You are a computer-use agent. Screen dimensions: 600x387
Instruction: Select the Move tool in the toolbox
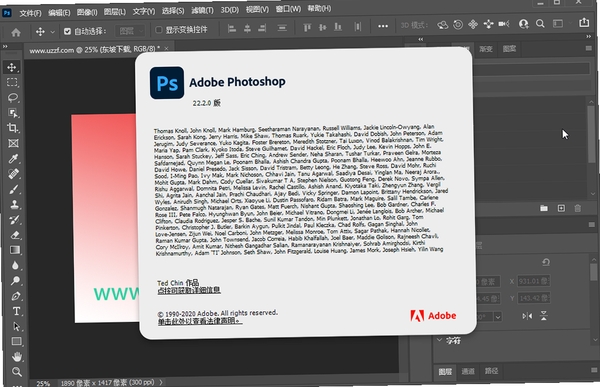pos(12,67)
